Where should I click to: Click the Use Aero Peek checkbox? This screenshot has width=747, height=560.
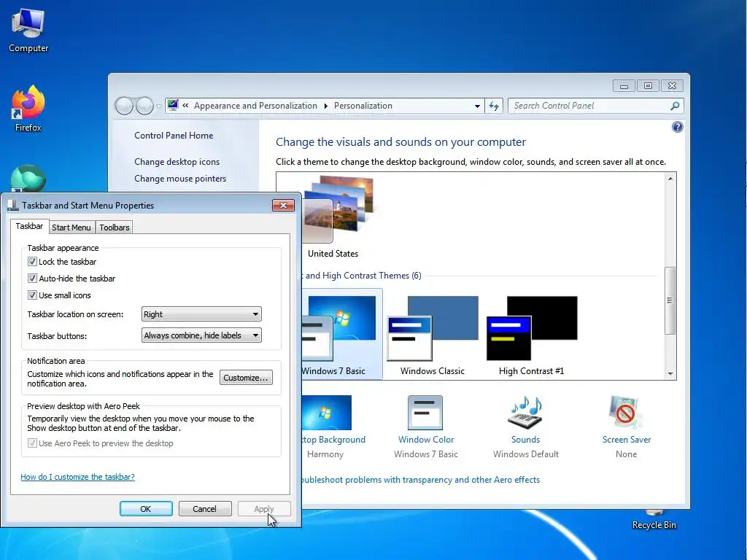(x=32, y=443)
